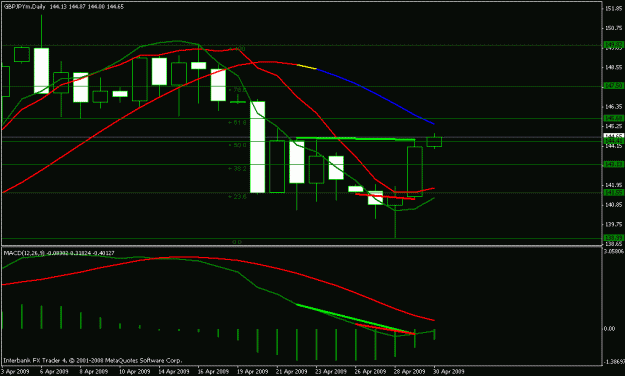The width and height of the screenshot is (625, 376).
Task: Click the 144.15 price scale value
Action: 613,146
